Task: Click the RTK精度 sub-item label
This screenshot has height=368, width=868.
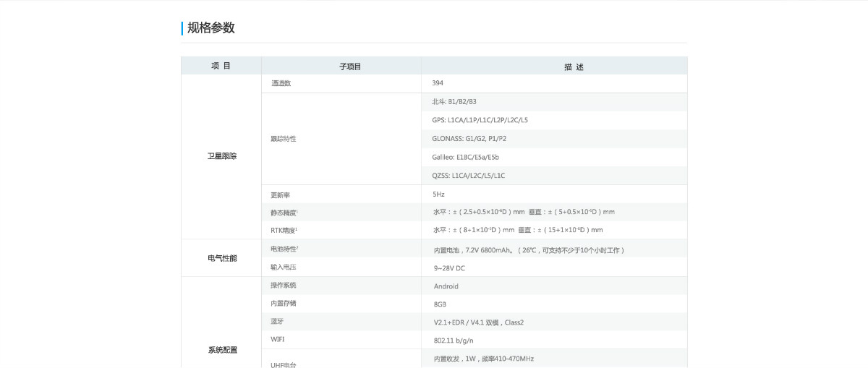Action: [284, 230]
